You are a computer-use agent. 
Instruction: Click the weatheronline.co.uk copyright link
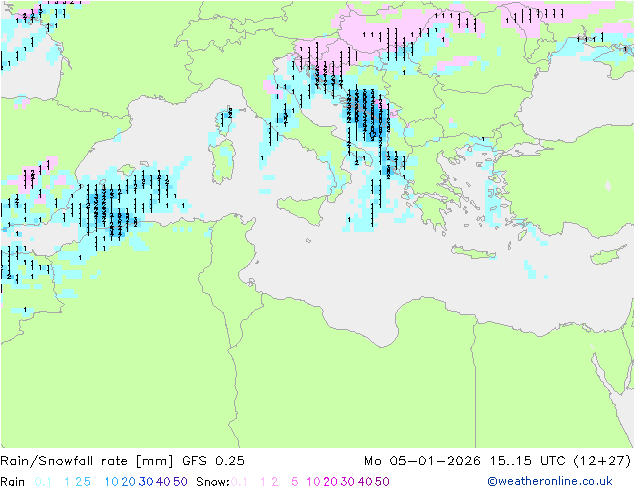coord(550,482)
